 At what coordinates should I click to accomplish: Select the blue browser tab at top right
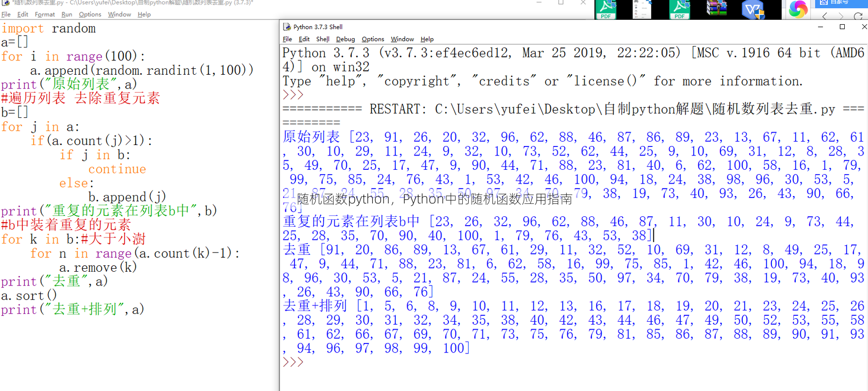(x=841, y=3)
